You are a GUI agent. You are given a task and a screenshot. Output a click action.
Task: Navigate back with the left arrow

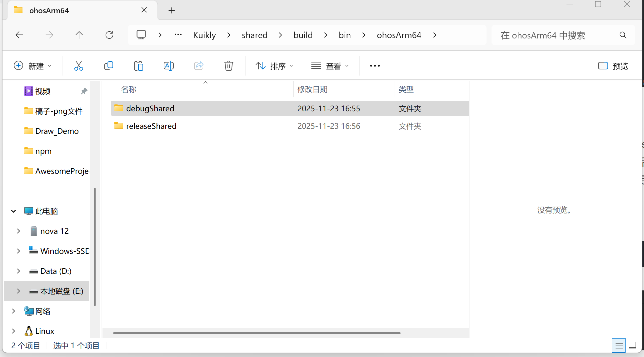click(x=19, y=35)
